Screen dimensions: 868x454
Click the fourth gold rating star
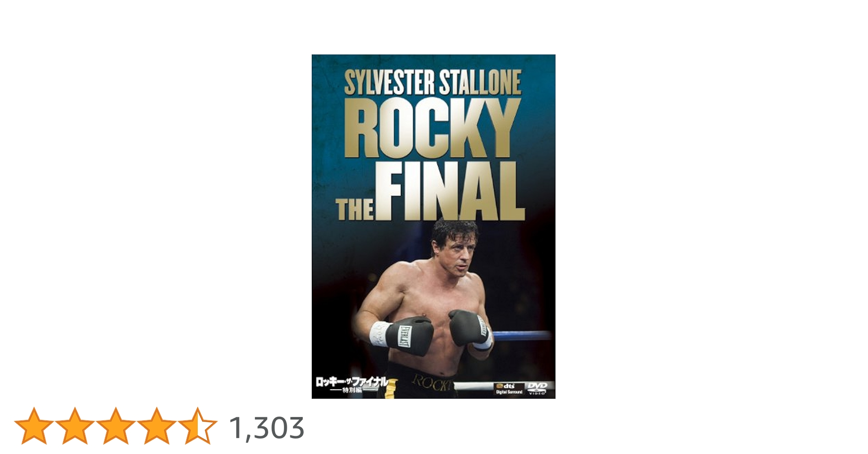coord(157,426)
